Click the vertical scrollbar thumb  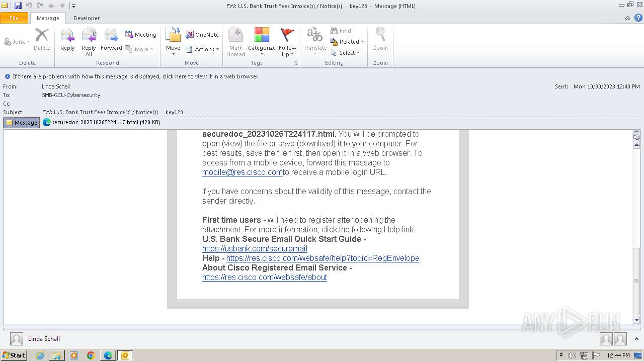point(636,281)
